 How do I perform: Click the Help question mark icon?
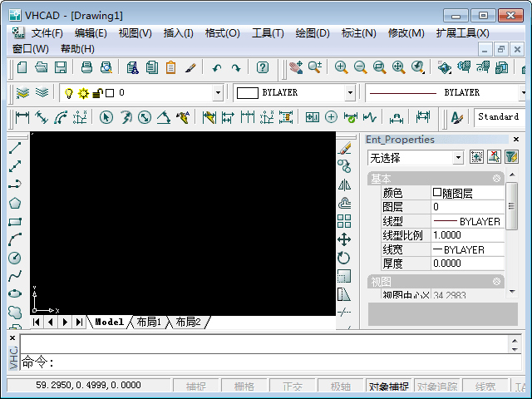263,68
